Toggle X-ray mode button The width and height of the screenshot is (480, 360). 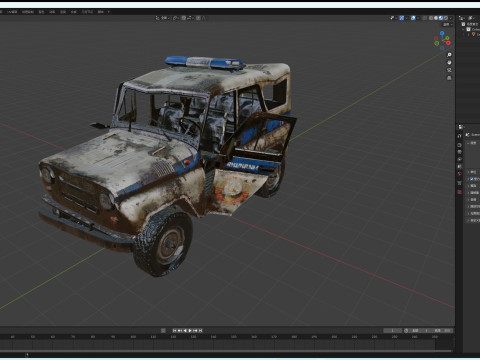pos(424,18)
